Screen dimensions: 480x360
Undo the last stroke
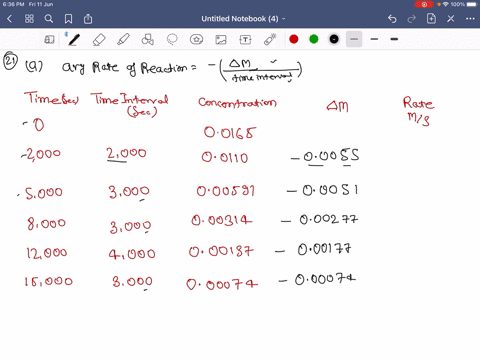pos(392,19)
